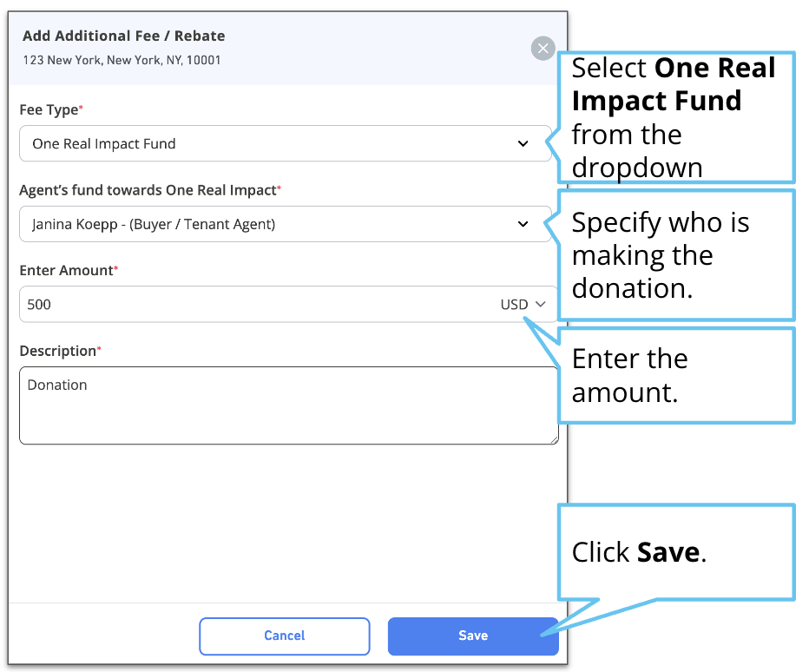The height and width of the screenshot is (672, 809).
Task: Click the "Click Save" callout box
Action: click(676, 552)
